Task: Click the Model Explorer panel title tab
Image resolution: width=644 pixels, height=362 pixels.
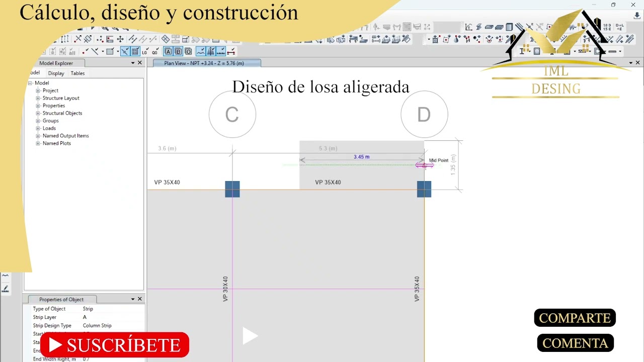Action: pos(56,63)
